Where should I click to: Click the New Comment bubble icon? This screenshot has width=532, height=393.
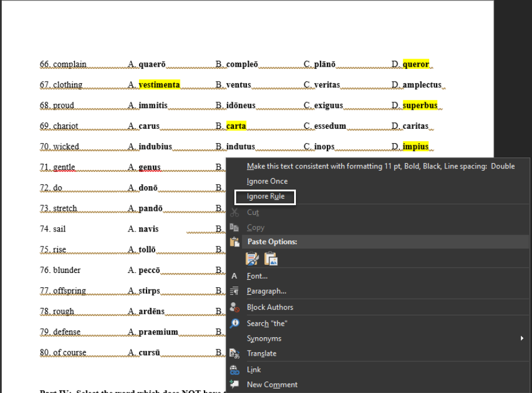click(x=234, y=384)
